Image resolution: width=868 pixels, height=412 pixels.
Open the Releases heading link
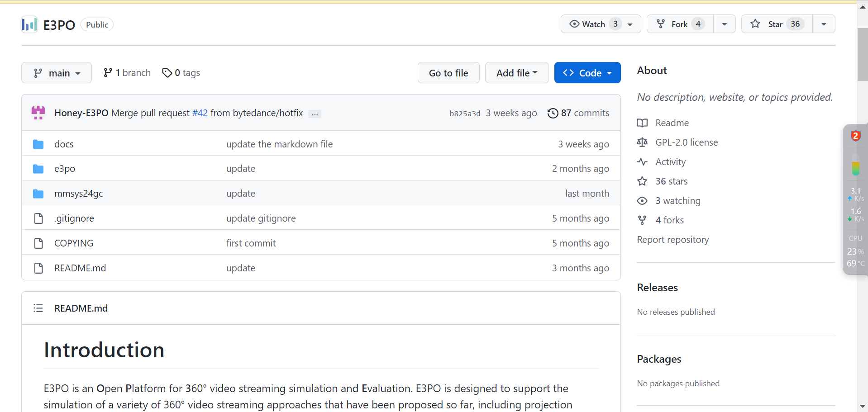pos(658,288)
